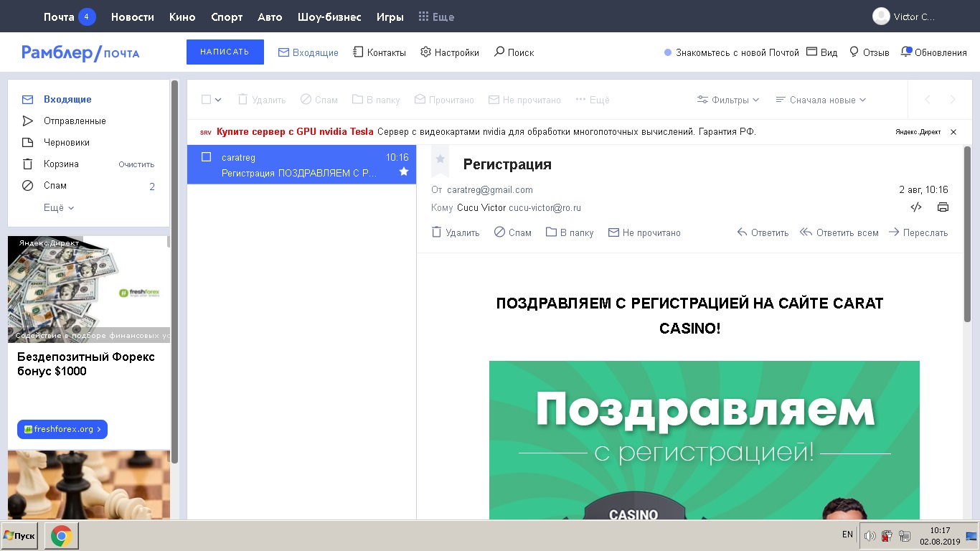The width and height of the screenshot is (980, 551).
Task: Toggle the star on caratreg message row
Action: click(x=404, y=172)
